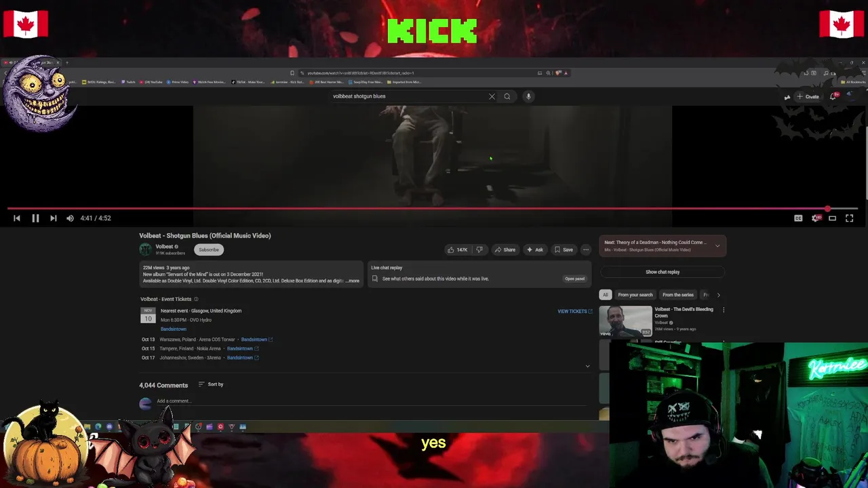
Task: Mute the video with the speaker icon
Action: coord(70,218)
